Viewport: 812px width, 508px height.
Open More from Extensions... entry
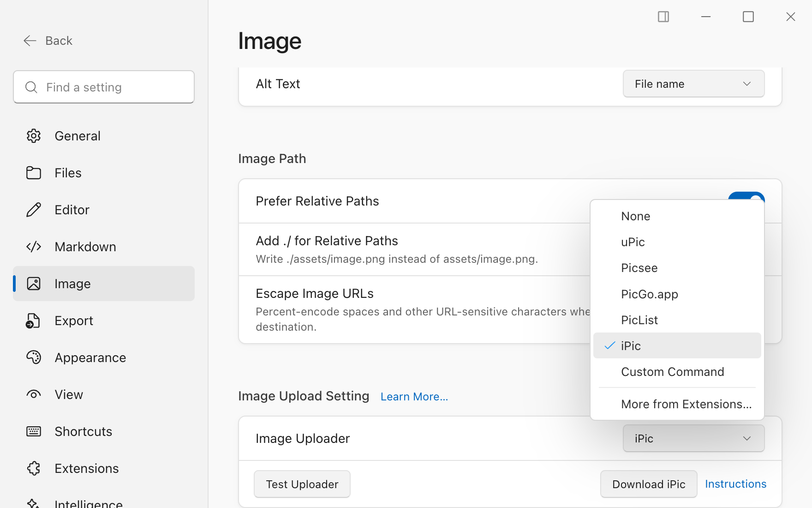(677, 404)
